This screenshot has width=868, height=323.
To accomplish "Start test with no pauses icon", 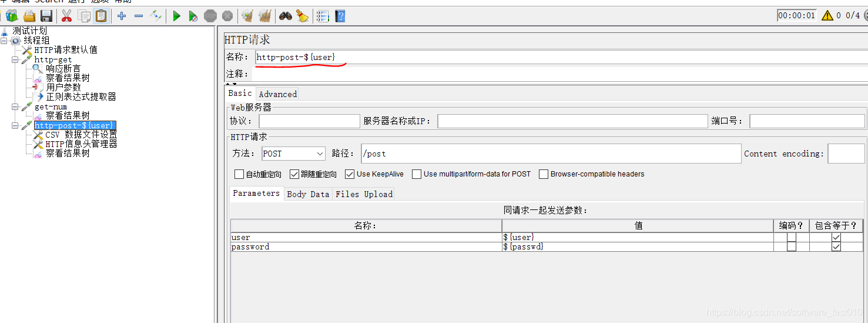I will coord(193,16).
